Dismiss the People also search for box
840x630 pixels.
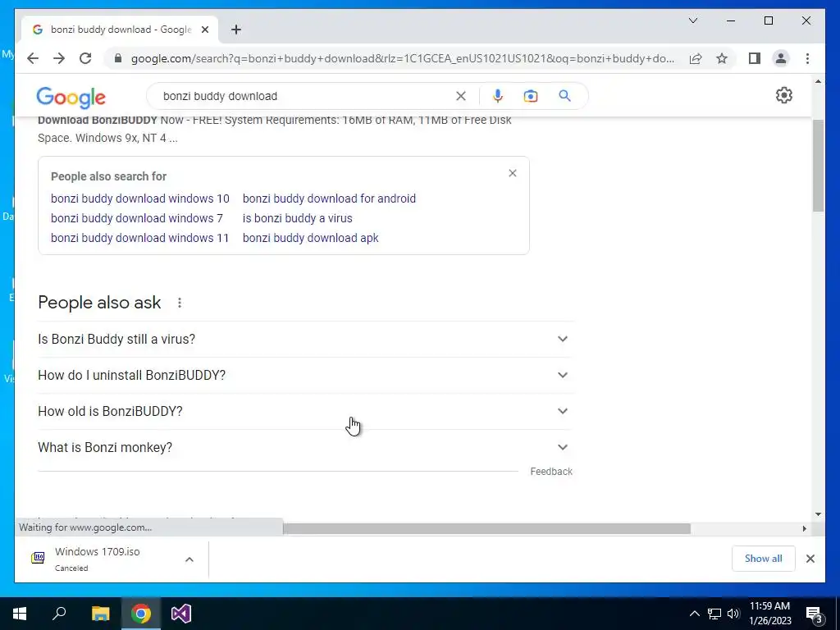pyautogui.click(x=513, y=173)
